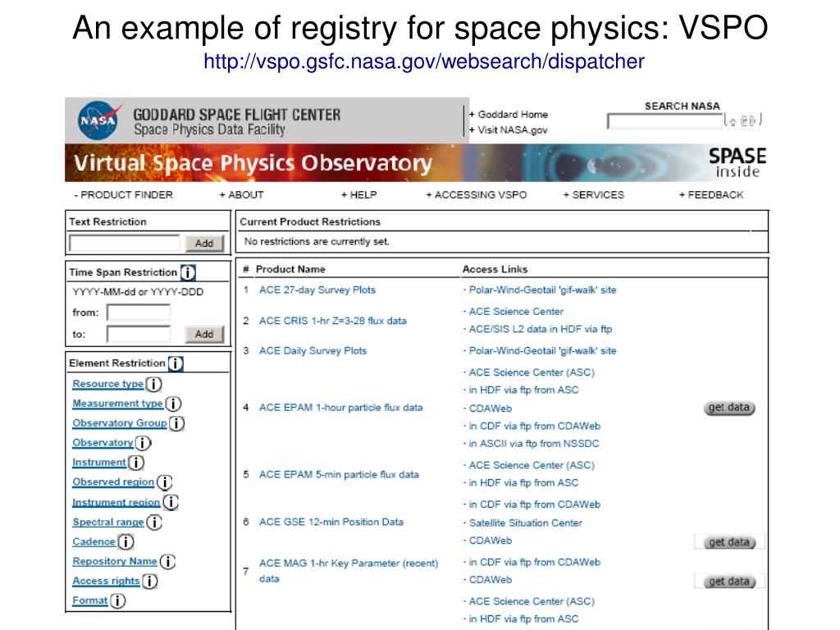The image size is (840, 630).
Task: Follow 'in ASCII via ftp from NSSDC' link
Action: pyautogui.click(x=533, y=444)
